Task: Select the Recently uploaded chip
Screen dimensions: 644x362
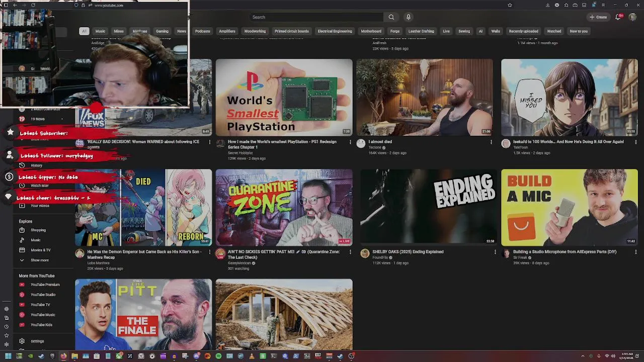Action: click(x=523, y=31)
